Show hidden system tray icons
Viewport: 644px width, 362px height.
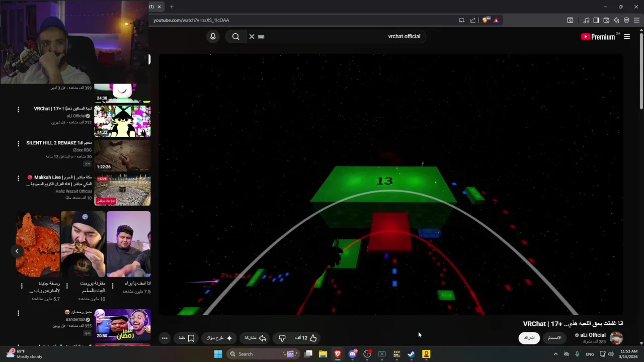(555, 354)
